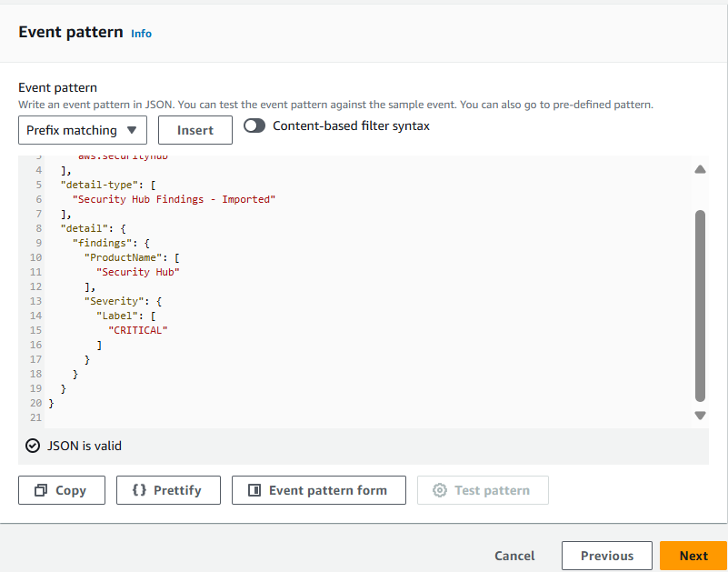
Task: Click line number 10 in gutter
Action: pyautogui.click(x=35, y=257)
